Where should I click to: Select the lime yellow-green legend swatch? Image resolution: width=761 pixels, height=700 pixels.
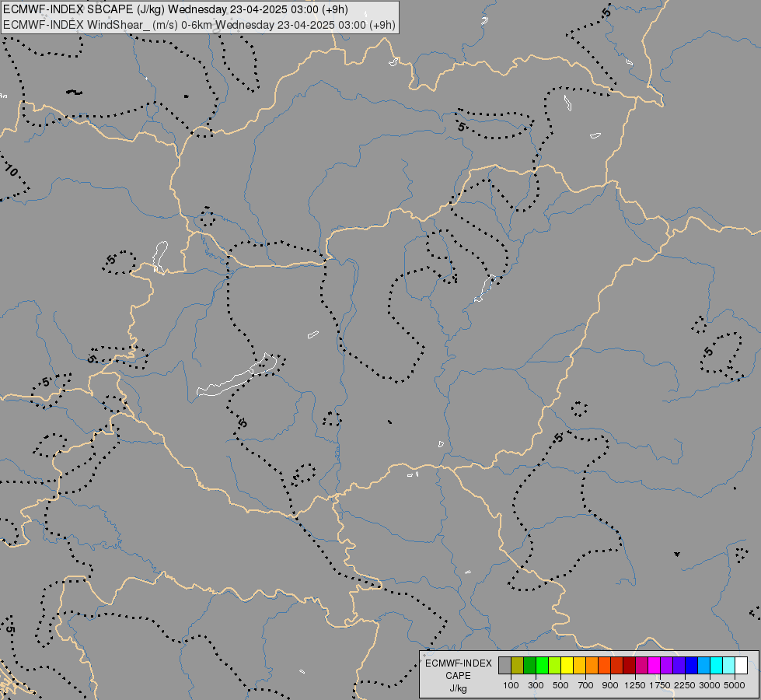[555, 665]
